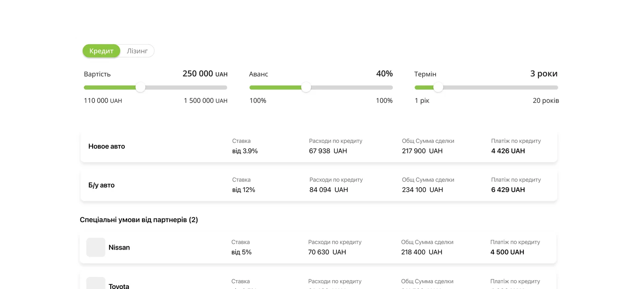
Task: Click the 70 630 UAH credit costs
Action: pos(327,252)
